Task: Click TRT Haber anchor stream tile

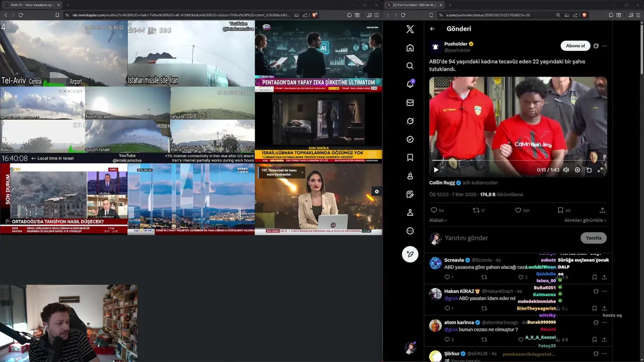Action: click(318, 199)
